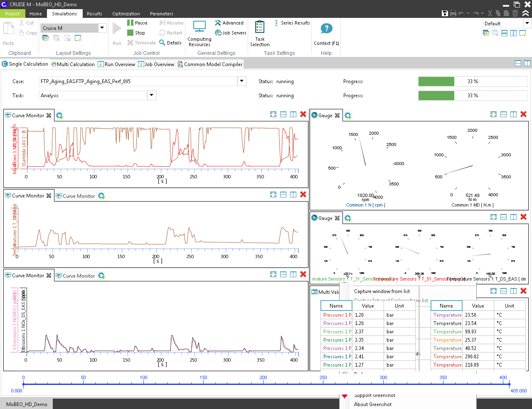The height and width of the screenshot is (409, 532).
Task: Split workspace horizontally via tab bar icon
Action: coord(518,63)
